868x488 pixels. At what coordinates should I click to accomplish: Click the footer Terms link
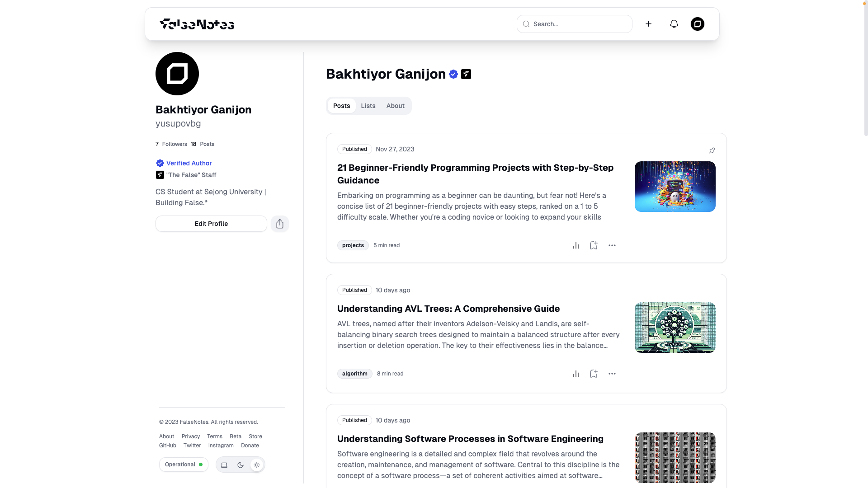pyautogui.click(x=215, y=436)
